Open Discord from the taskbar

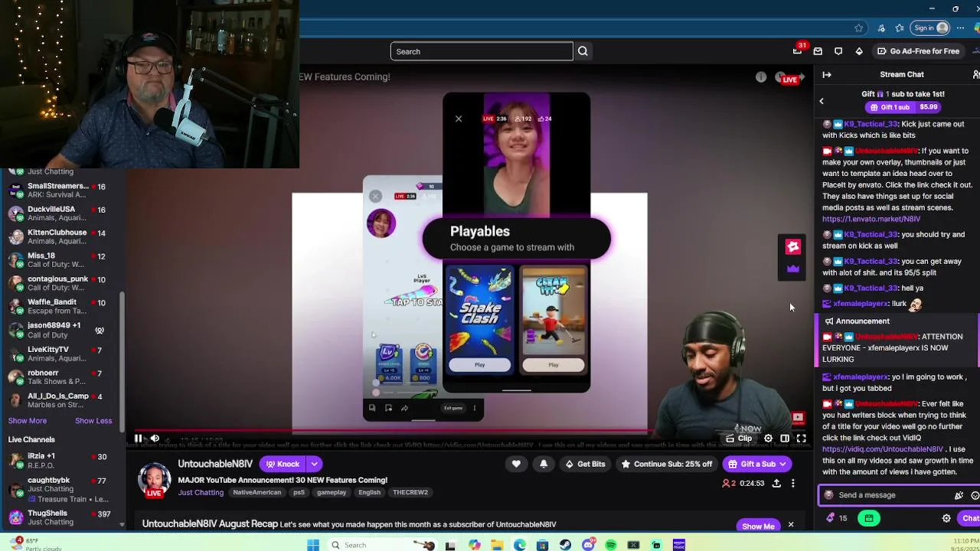coord(588,545)
